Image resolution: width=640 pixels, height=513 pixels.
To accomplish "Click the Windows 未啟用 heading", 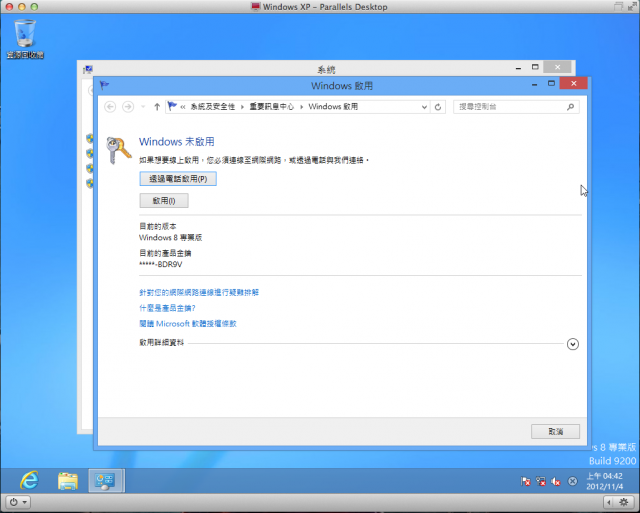I will [177, 142].
